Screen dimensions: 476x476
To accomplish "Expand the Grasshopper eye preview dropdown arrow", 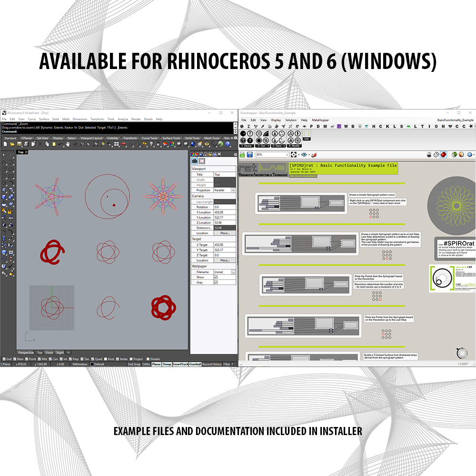I will pos(309,155).
